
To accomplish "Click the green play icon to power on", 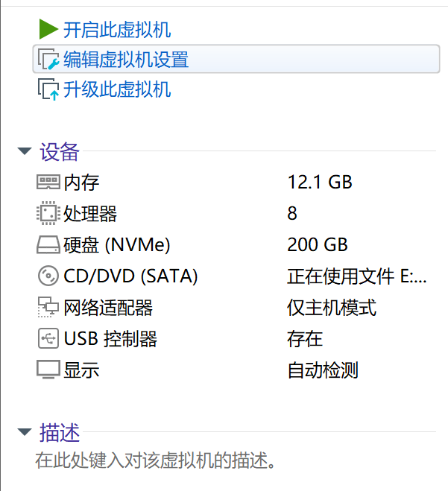I will 48,29.
